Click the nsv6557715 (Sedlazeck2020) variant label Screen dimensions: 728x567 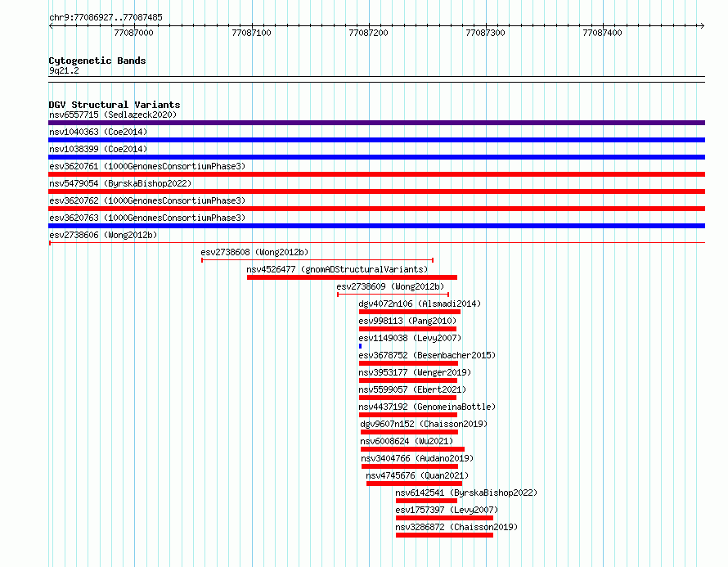pyautogui.click(x=113, y=115)
